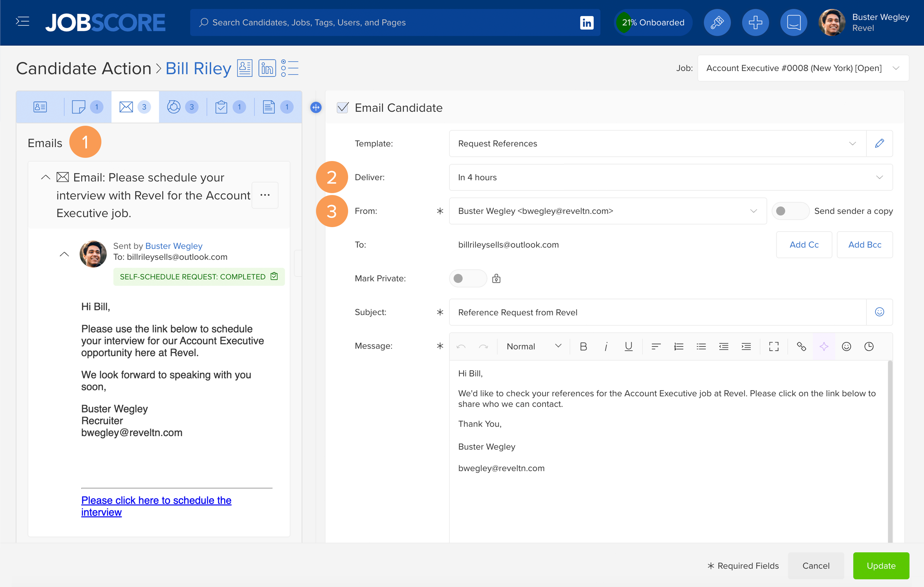
Task: Click the redo arrow in message toolbar
Action: 483,346
